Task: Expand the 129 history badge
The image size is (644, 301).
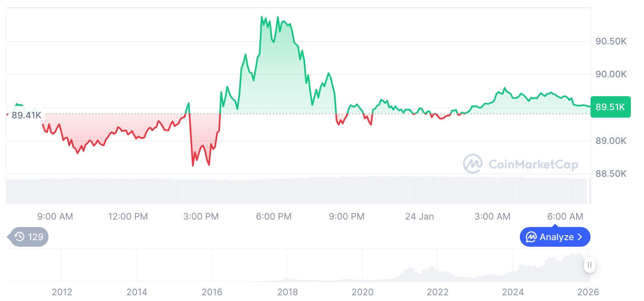Action: tap(29, 237)
